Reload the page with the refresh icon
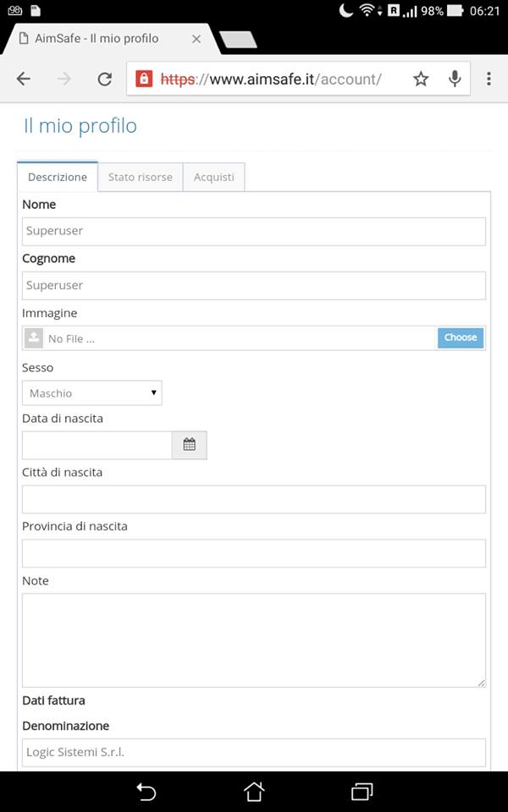508x812 pixels. 105,79
